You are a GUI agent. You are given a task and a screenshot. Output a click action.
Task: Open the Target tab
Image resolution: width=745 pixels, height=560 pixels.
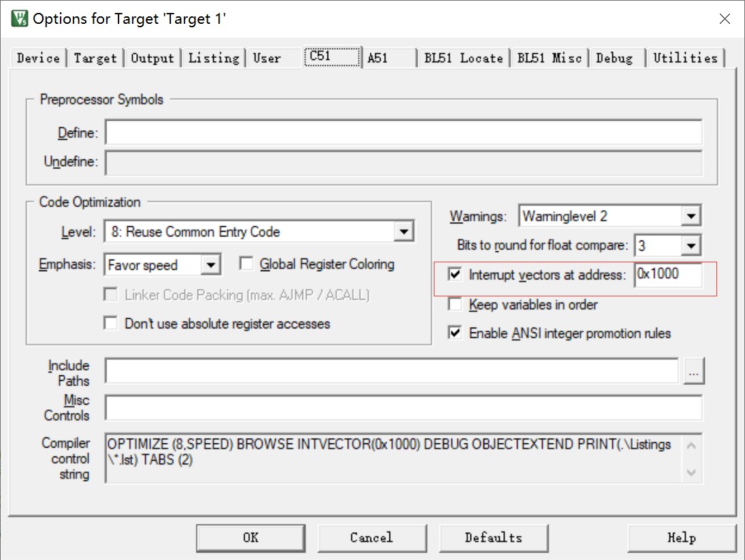coord(95,58)
